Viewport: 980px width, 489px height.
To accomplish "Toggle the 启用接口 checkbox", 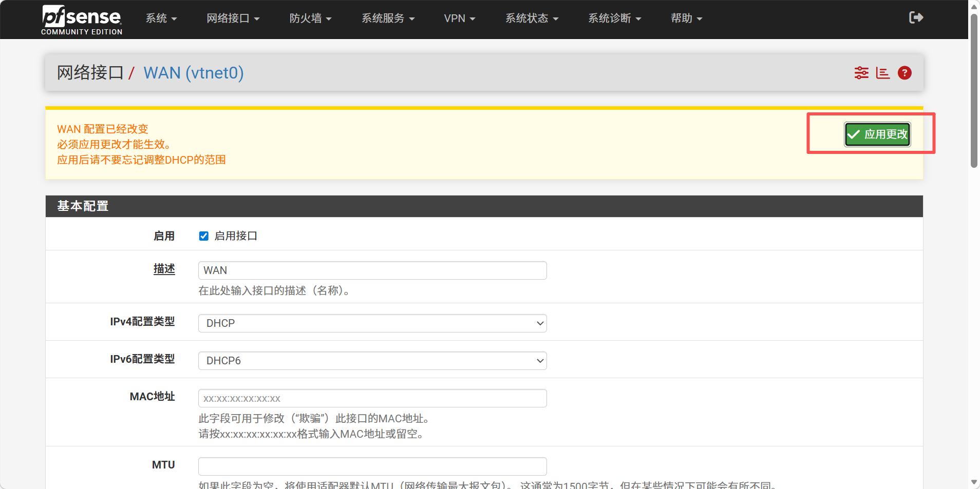I will (204, 236).
